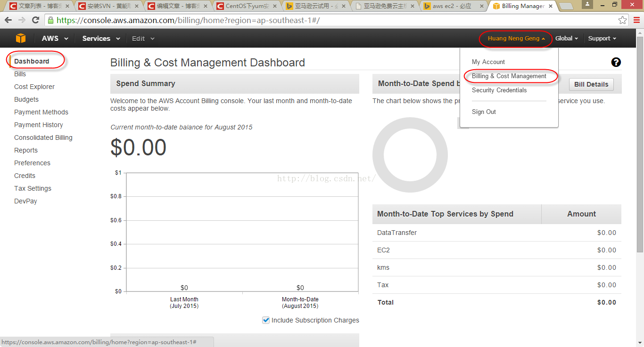This screenshot has width=644, height=347.
Task: Click the gray donut spend chart
Action: pos(410,155)
